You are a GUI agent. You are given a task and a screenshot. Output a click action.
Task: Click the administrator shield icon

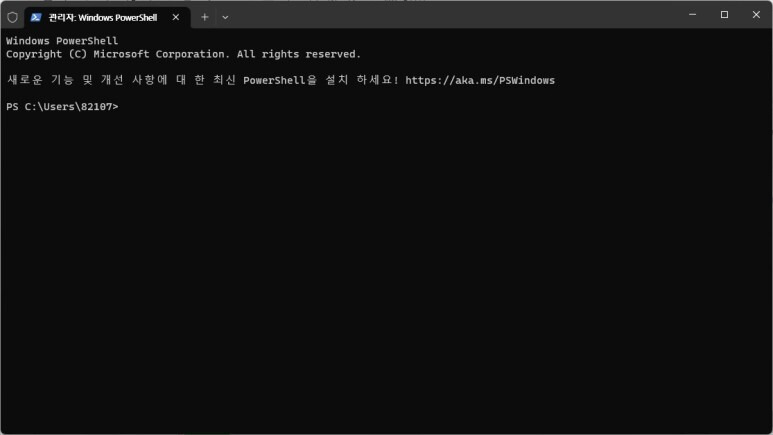[12, 17]
